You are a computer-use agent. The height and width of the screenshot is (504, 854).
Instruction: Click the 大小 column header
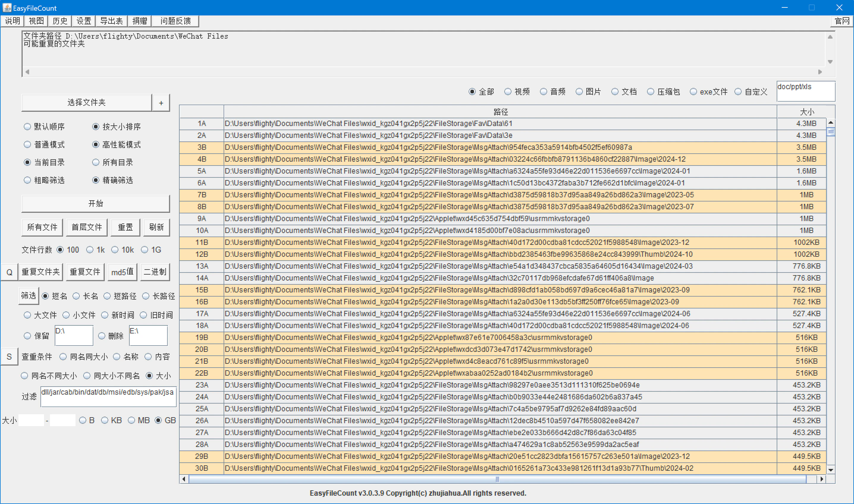coord(806,112)
